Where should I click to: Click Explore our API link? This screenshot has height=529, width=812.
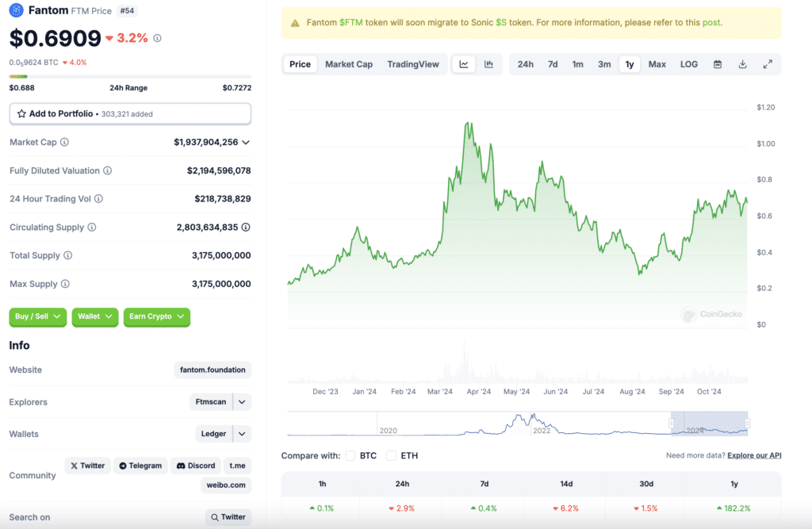click(x=754, y=455)
